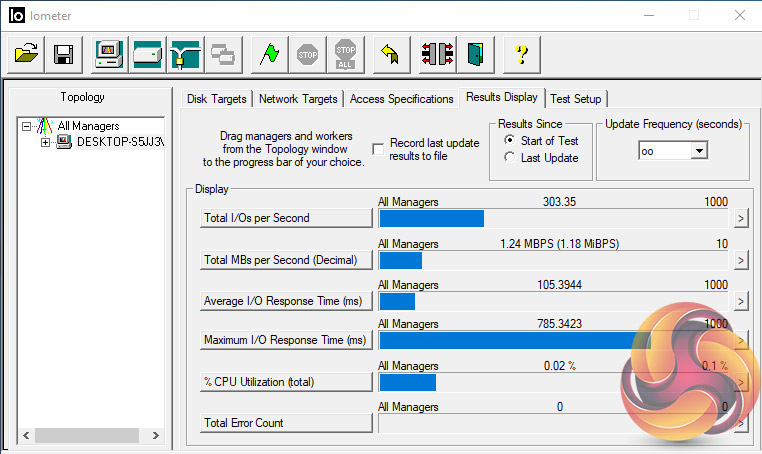Click the Start New Network Worker icon
This screenshot has width=762, height=454.
pyautogui.click(x=185, y=54)
